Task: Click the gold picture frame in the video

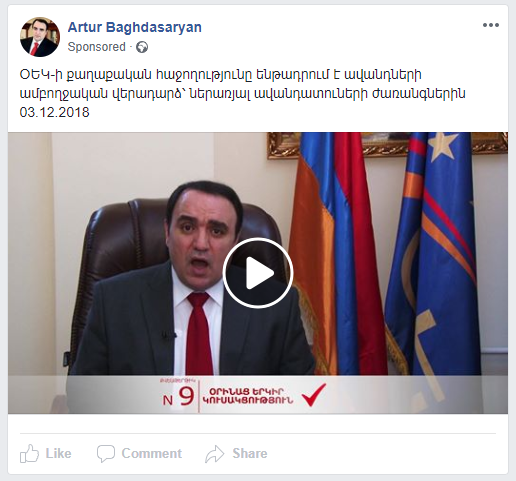Action: (387, 145)
